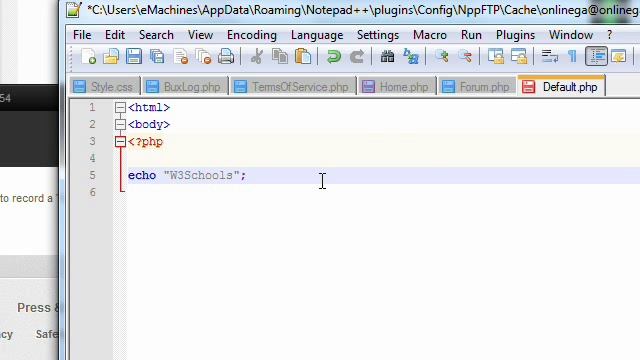The width and height of the screenshot is (640, 360).
Task: Switch to BuxLog.php tab
Action: pos(185,87)
